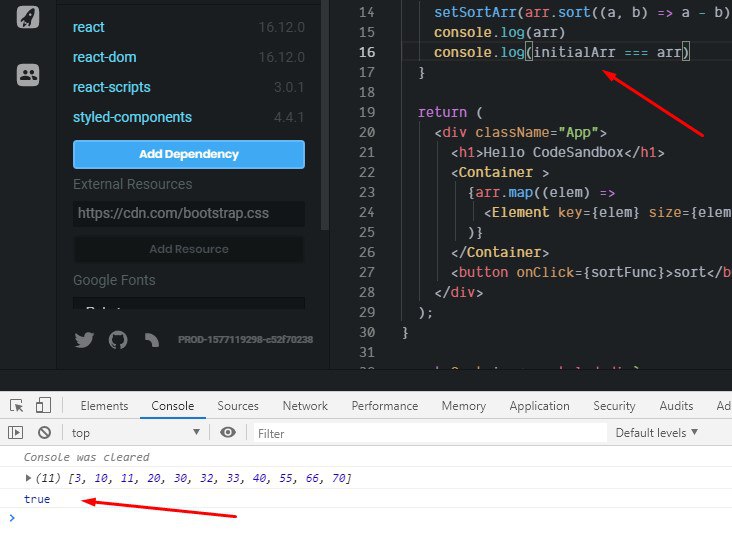Switch to the Audits tab

coord(676,406)
